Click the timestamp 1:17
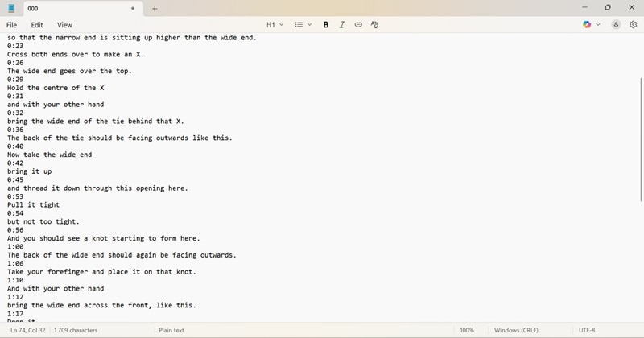Screen dimensions: 644x338 (x=15, y=314)
